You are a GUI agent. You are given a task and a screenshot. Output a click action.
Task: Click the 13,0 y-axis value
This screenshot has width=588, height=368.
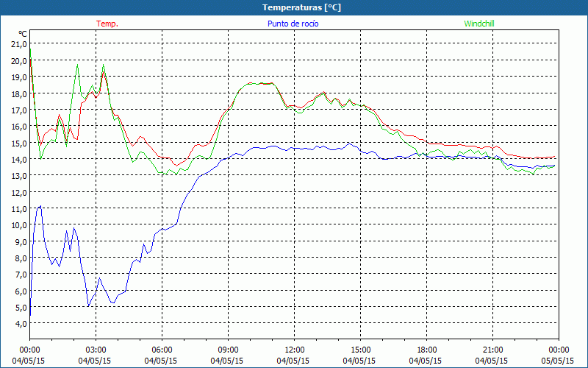pyautogui.click(x=20, y=175)
